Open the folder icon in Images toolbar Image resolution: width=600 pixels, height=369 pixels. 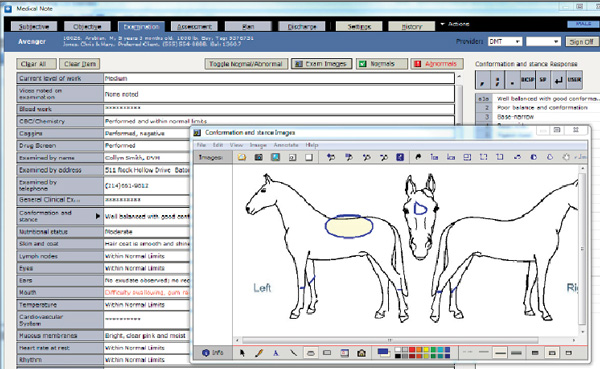[x=242, y=157]
